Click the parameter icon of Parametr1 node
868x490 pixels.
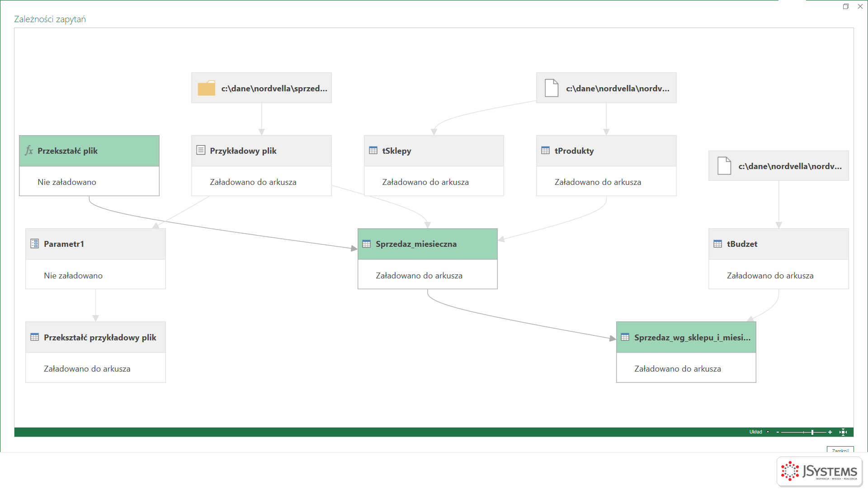click(34, 244)
